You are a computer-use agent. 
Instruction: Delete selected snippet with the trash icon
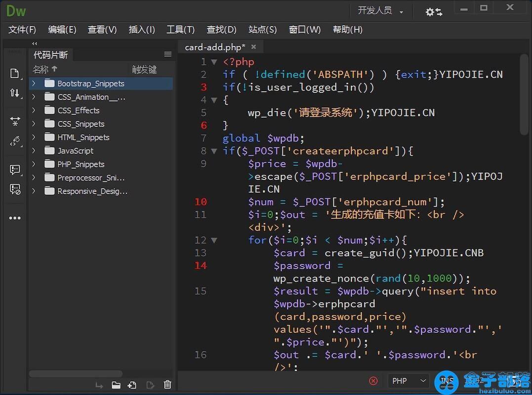167,385
